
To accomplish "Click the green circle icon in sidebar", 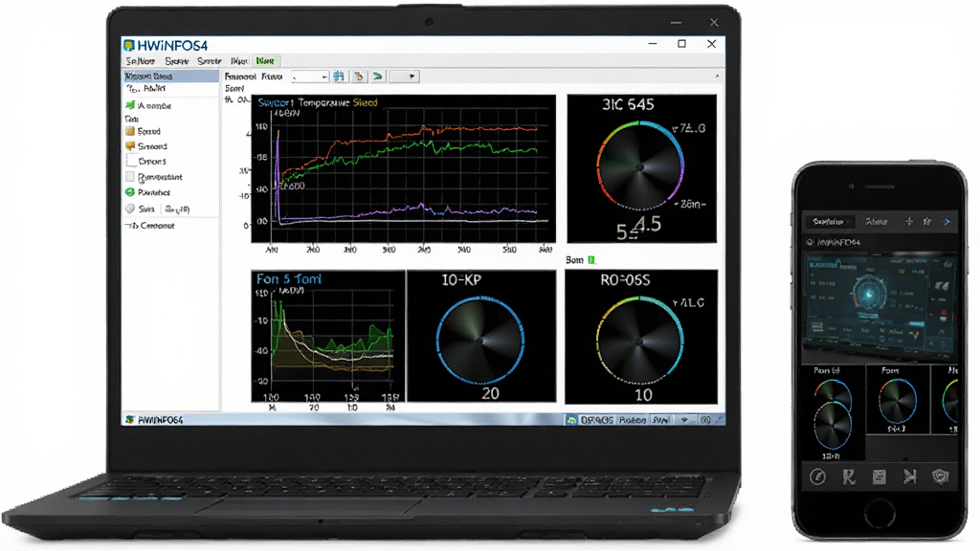I will click(x=130, y=192).
